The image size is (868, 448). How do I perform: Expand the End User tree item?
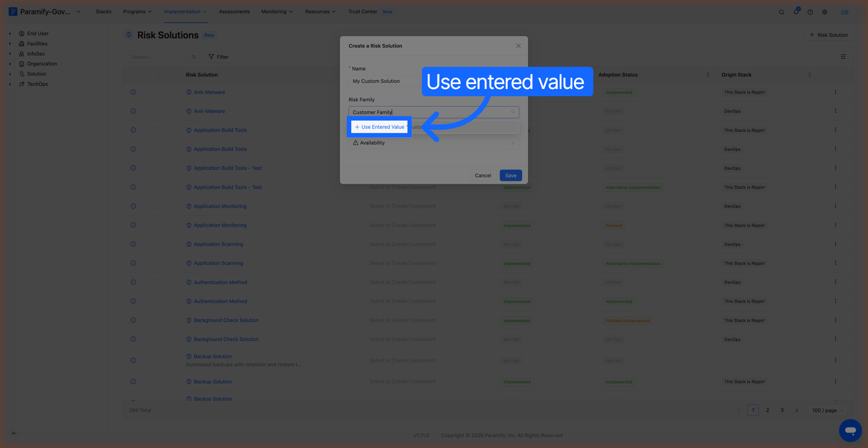pos(10,33)
